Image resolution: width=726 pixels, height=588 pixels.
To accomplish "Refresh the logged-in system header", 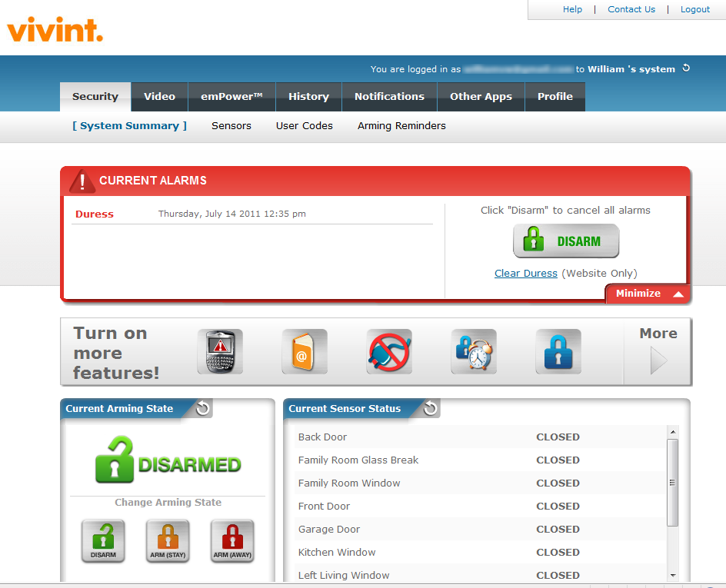I will [x=686, y=68].
